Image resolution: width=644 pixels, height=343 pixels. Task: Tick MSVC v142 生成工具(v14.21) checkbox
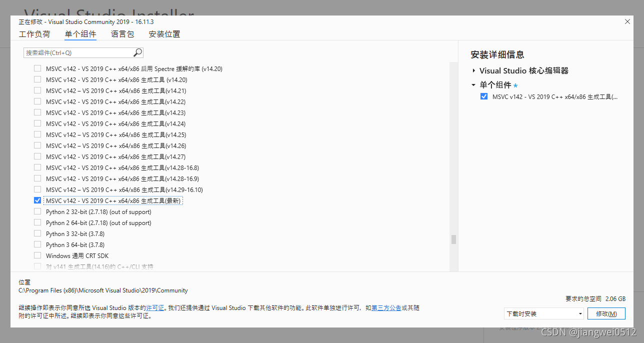click(37, 90)
